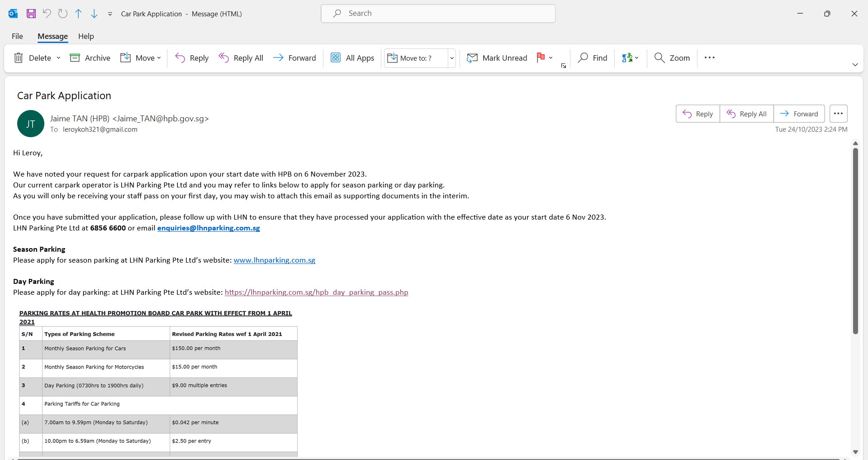Expand the ribbon display options chevron
This screenshot has height=460, width=868.
tap(855, 65)
